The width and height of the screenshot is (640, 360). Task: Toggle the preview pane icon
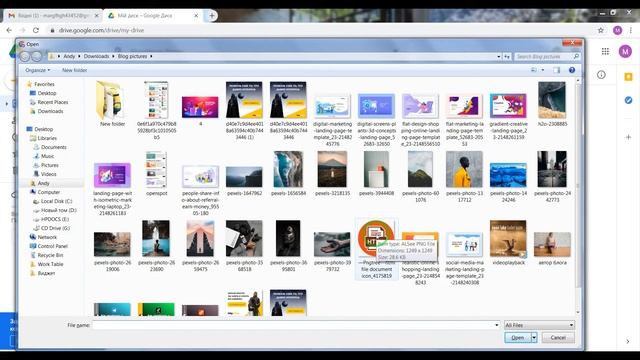click(556, 70)
